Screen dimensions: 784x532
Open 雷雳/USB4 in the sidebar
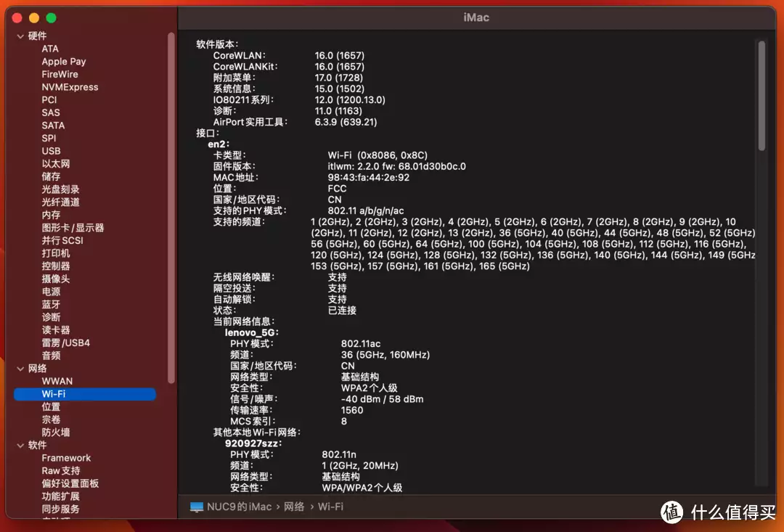click(x=65, y=343)
